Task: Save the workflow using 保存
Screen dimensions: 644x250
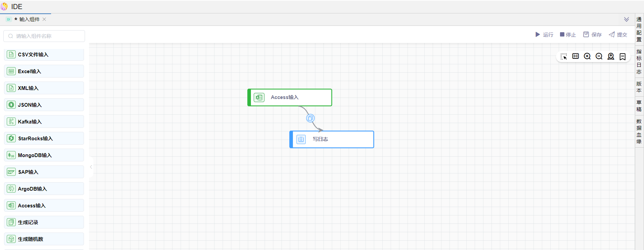Action: coord(592,35)
